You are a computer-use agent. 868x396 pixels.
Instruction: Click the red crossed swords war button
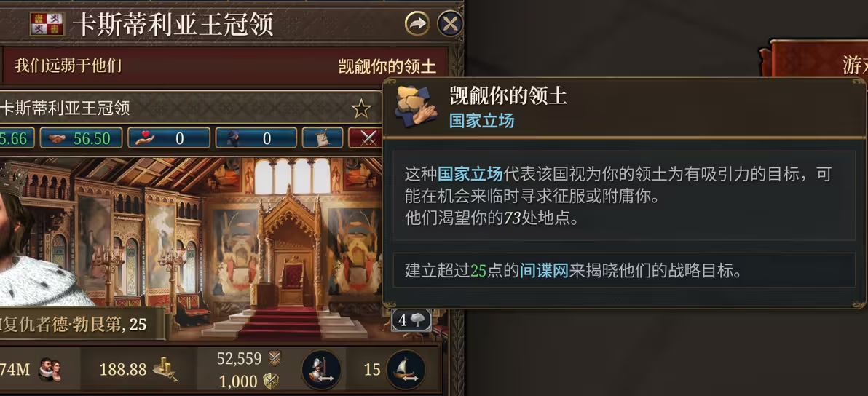click(x=366, y=138)
